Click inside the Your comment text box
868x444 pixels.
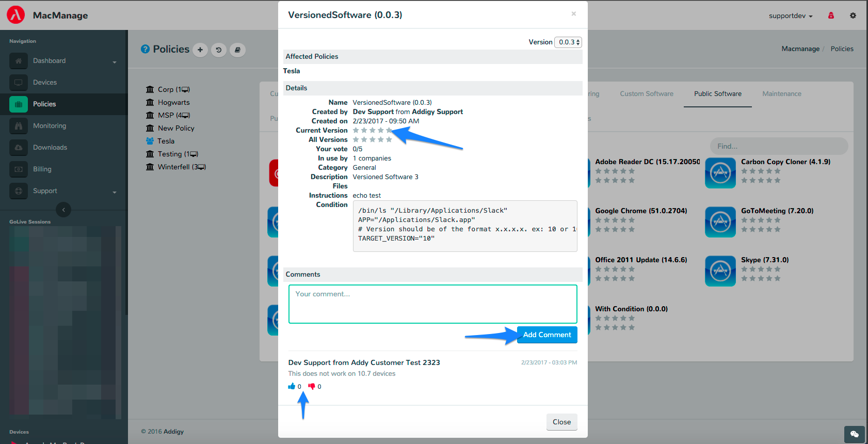pos(432,304)
